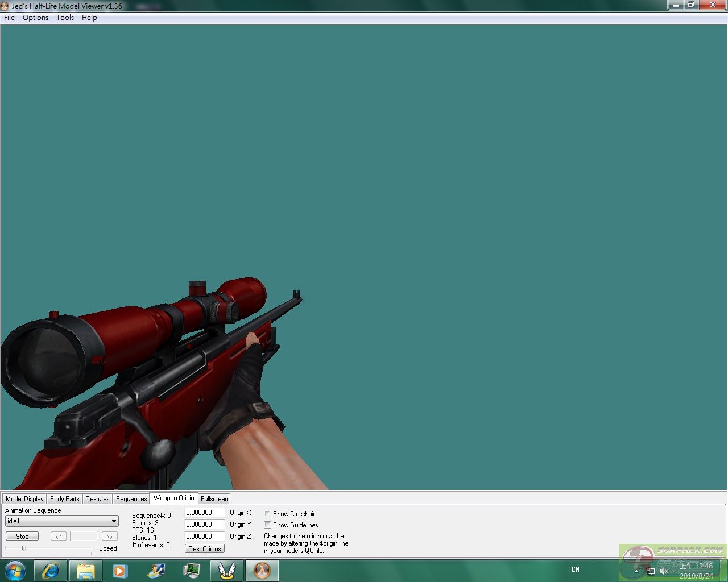Image resolution: width=728 pixels, height=582 pixels.
Task: Enable the Show Guidelines checkbox
Action: pos(267,525)
